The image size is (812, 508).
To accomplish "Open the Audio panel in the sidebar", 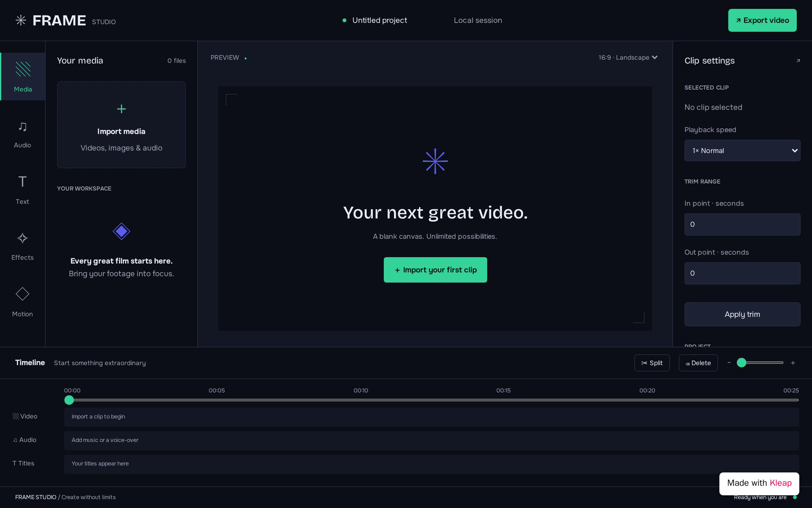I will [23, 135].
